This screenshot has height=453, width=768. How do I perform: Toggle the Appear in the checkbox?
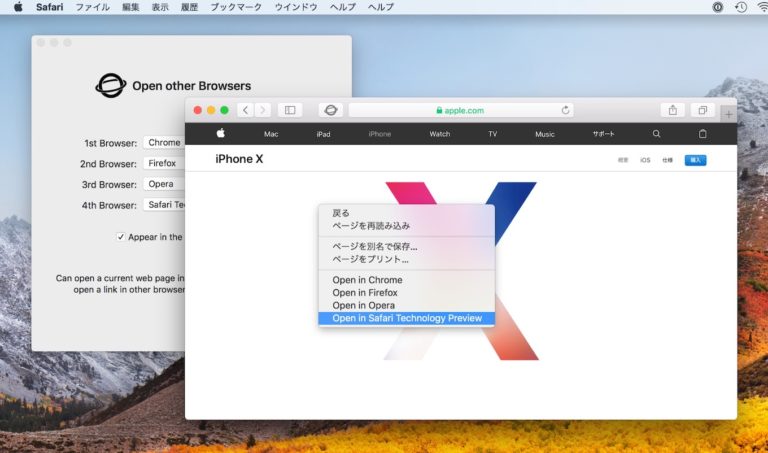click(x=120, y=237)
